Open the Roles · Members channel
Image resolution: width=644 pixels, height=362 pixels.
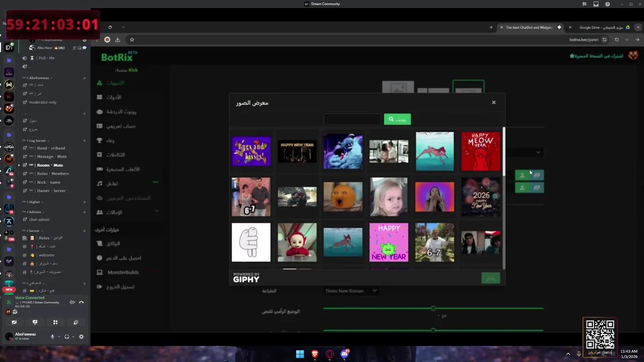pyautogui.click(x=53, y=173)
